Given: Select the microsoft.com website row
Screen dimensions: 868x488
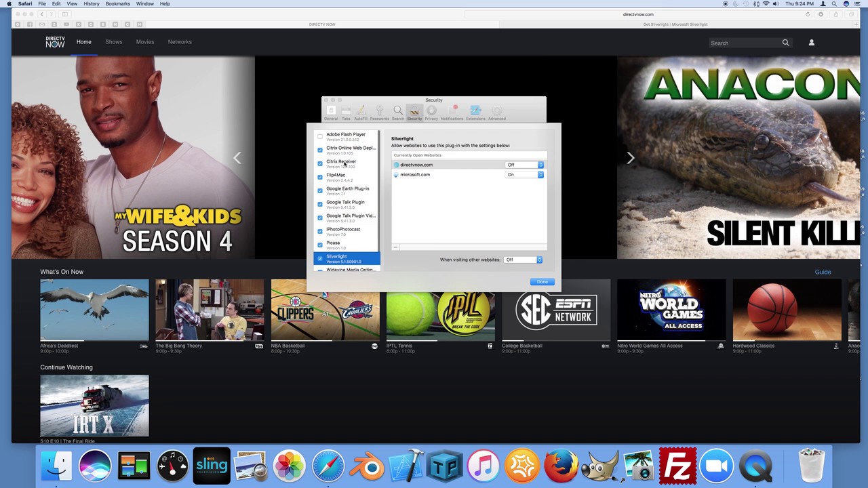Looking at the screenshot, I should click(469, 175).
